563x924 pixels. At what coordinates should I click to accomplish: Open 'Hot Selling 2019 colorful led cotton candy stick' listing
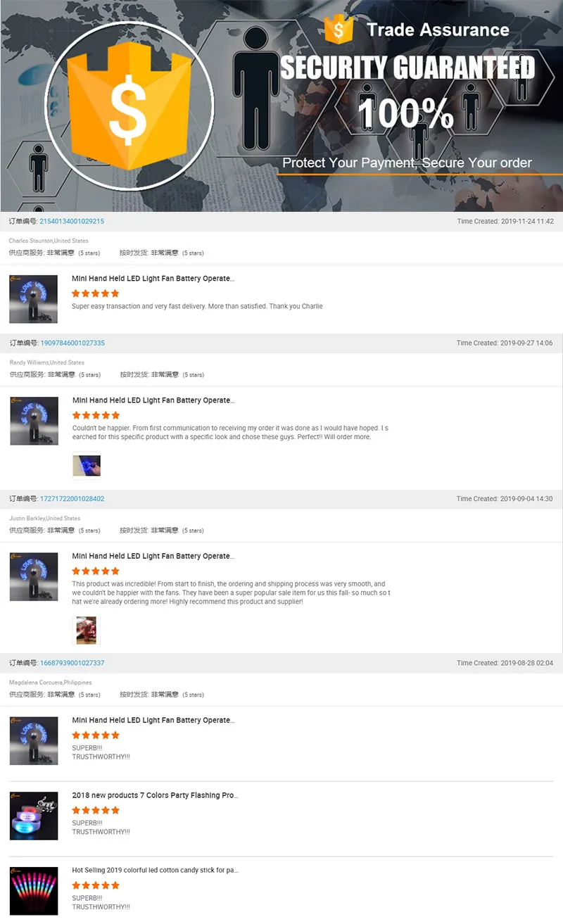click(156, 870)
